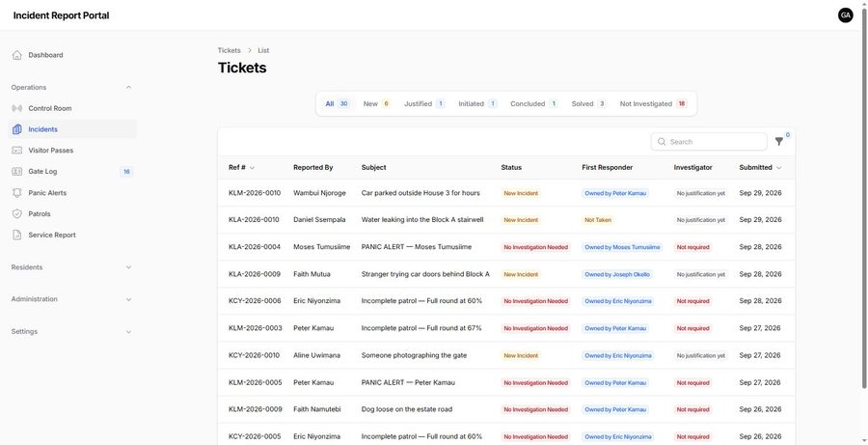The height and width of the screenshot is (445, 868).
Task: Open ticket KLA-2026-0004
Action: pos(255,246)
